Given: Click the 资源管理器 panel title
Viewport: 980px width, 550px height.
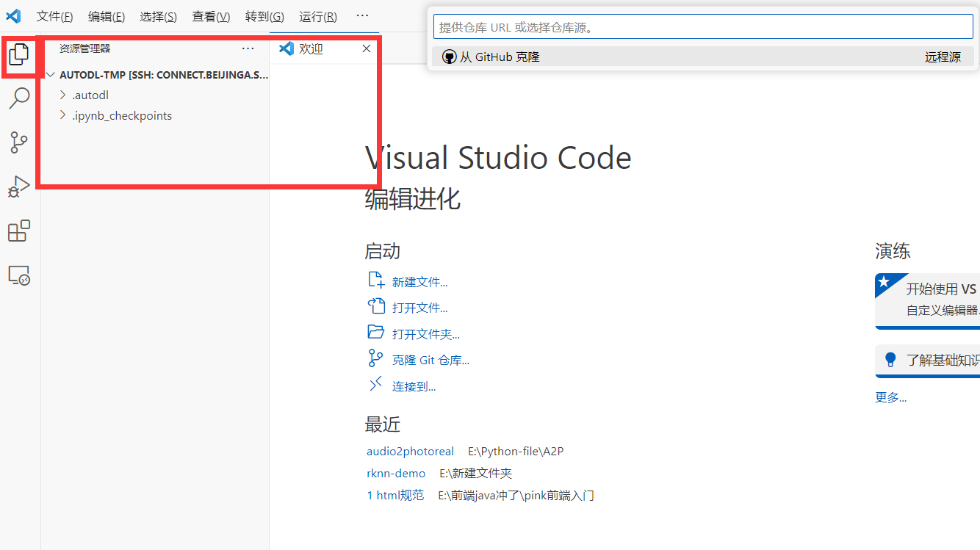Looking at the screenshot, I should tap(84, 48).
